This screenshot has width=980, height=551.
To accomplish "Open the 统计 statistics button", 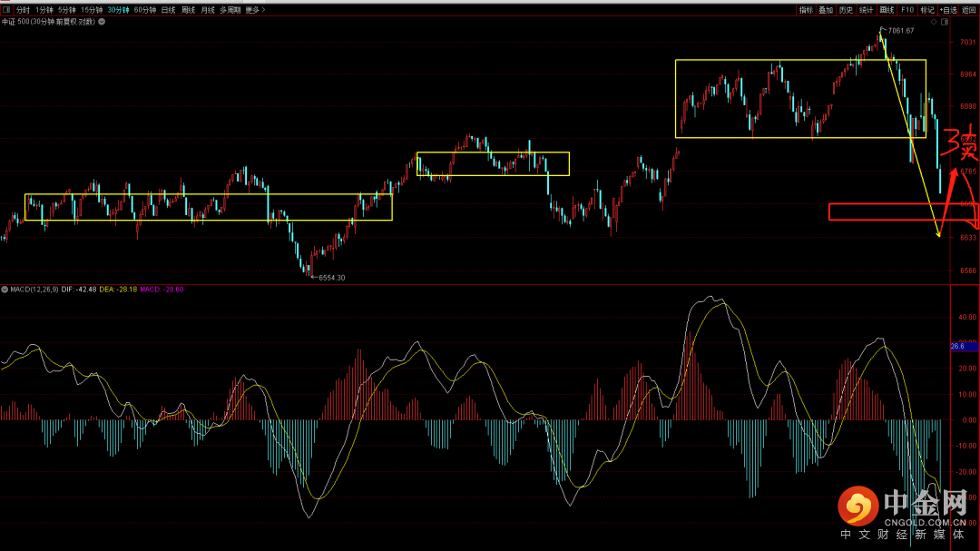I will pos(866,10).
